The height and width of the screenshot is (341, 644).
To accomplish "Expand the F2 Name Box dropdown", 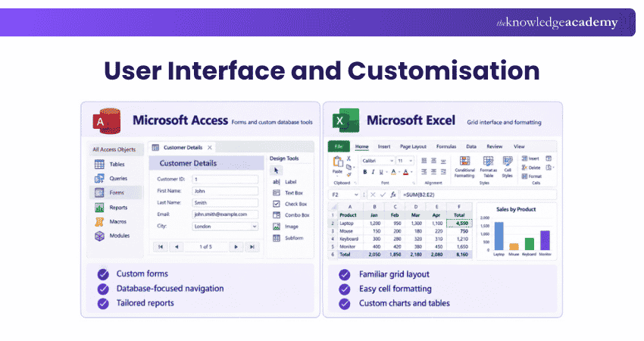I will [x=356, y=195].
